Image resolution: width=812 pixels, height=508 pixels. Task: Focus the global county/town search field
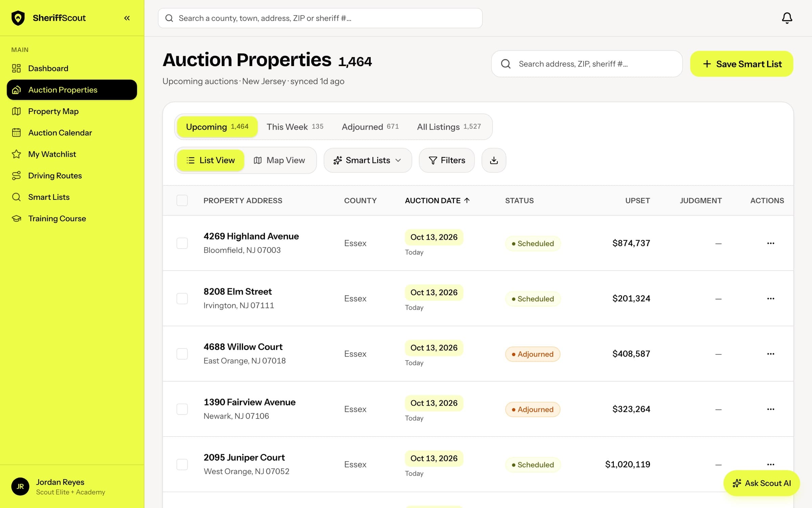pyautogui.click(x=320, y=18)
